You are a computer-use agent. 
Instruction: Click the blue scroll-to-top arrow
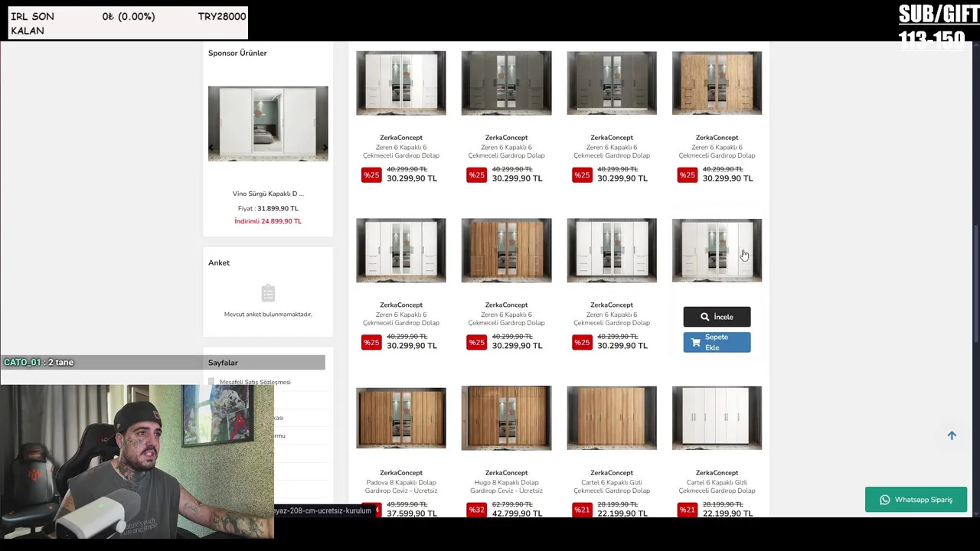click(952, 435)
